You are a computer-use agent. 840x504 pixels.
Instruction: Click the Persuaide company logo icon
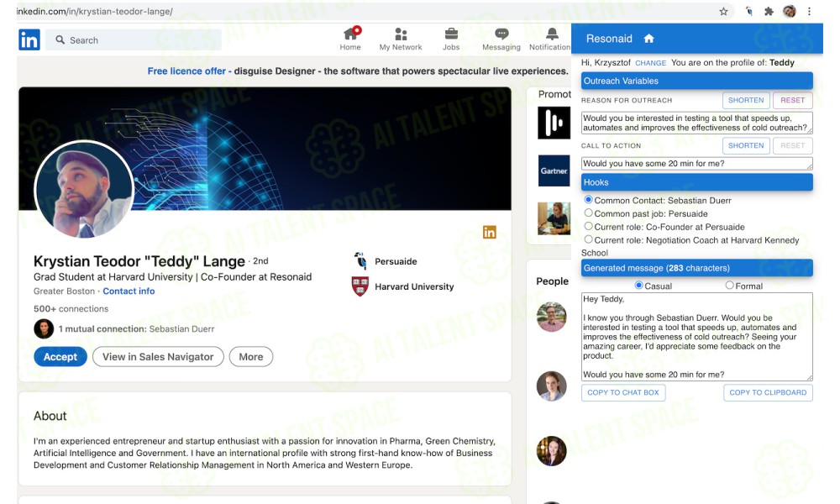(360, 261)
